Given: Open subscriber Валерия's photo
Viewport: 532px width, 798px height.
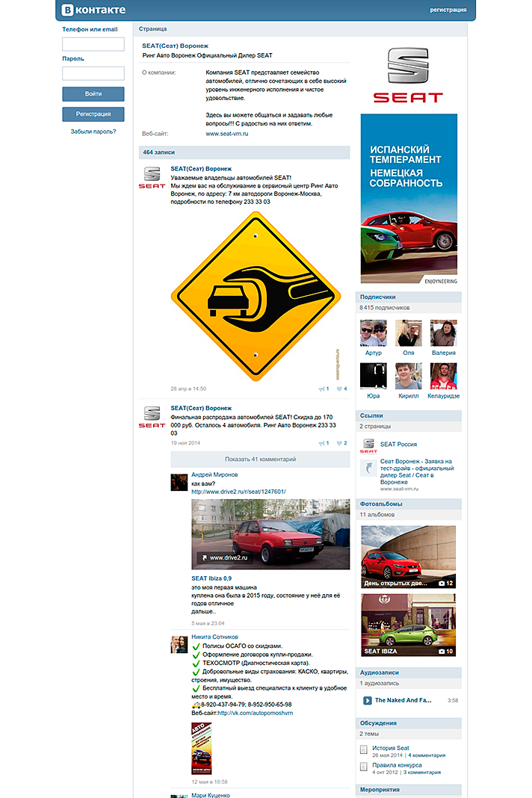Looking at the screenshot, I should (x=443, y=332).
